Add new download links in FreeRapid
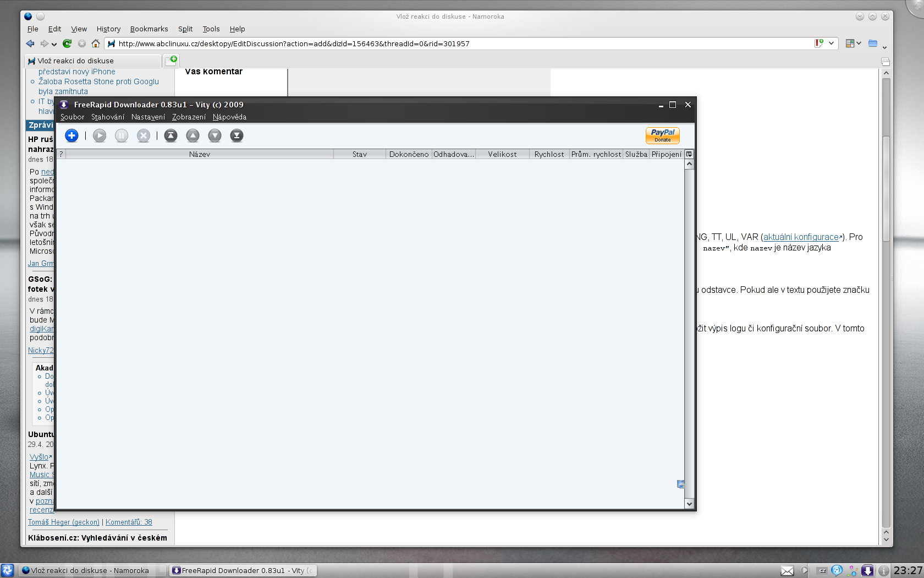Image resolution: width=924 pixels, height=578 pixels. pos(71,135)
